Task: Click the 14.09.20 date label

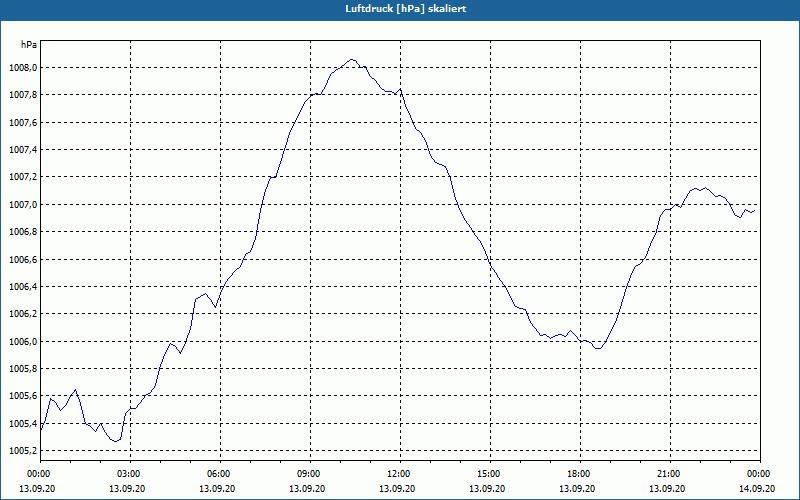Action: pyautogui.click(x=757, y=488)
